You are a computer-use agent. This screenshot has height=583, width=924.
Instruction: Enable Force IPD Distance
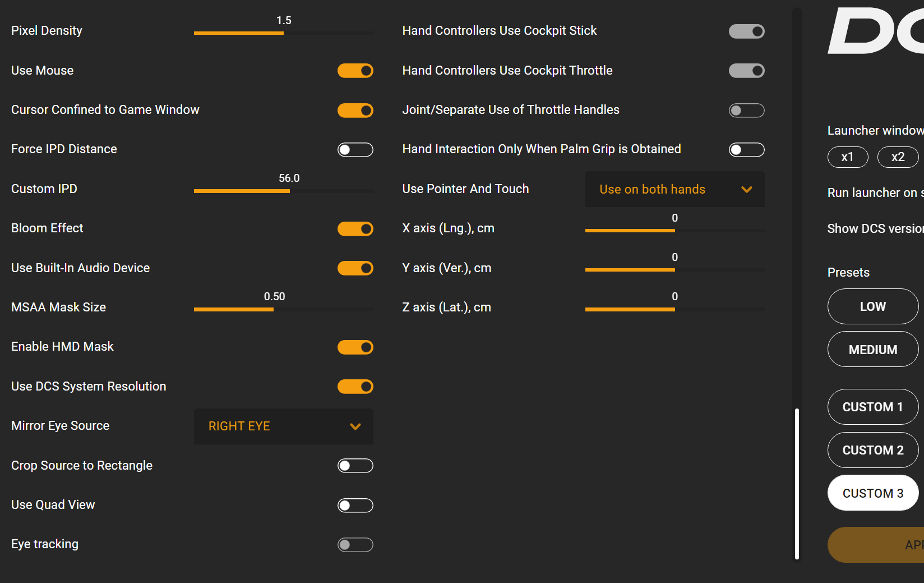[355, 150]
